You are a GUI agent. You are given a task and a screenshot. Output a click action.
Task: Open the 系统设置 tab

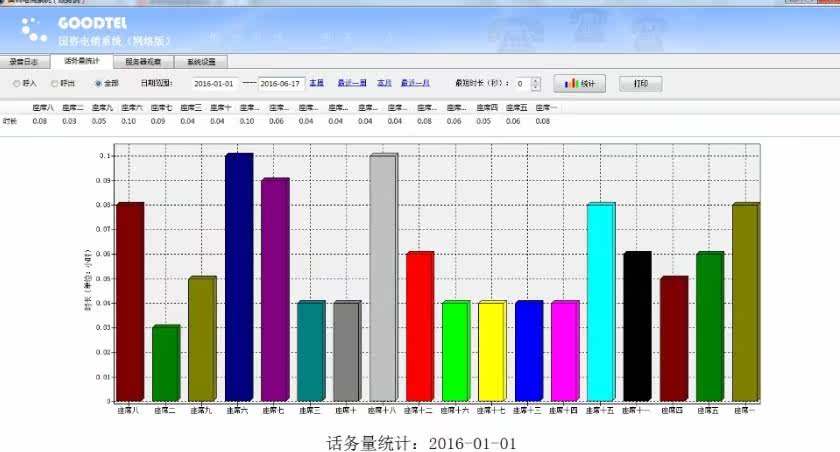point(201,62)
